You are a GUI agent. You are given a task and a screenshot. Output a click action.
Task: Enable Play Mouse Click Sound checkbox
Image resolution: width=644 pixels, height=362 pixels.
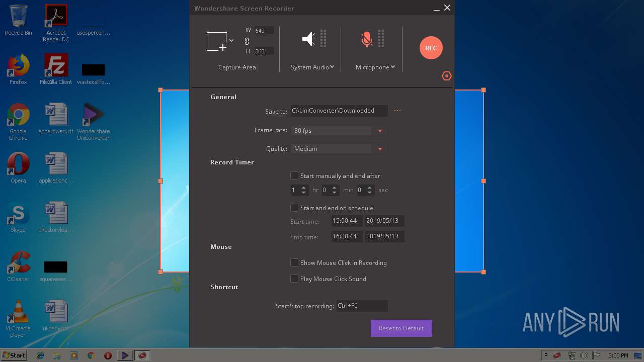coord(294,279)
